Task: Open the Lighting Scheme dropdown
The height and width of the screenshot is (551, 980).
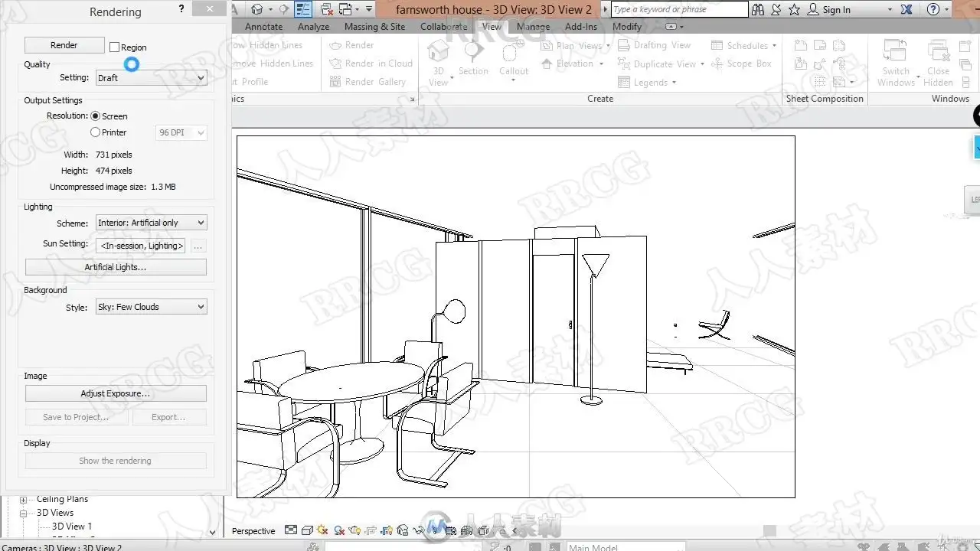Action: (152, 223)
